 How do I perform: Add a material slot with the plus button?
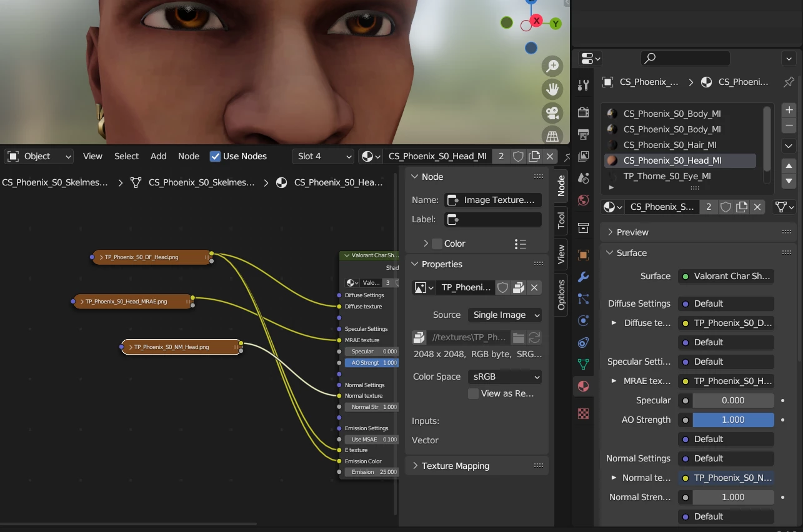pyautogui.click(x=789, y=110)
